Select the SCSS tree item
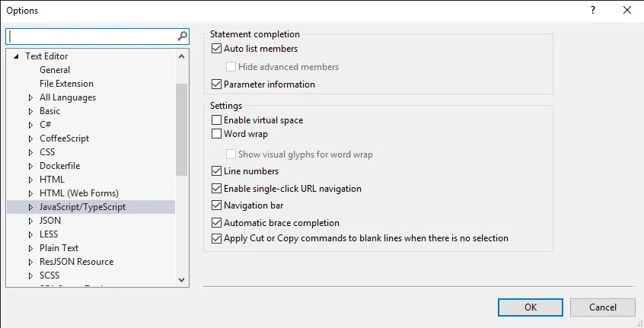The image size is (644, 328). pos(49,275)
